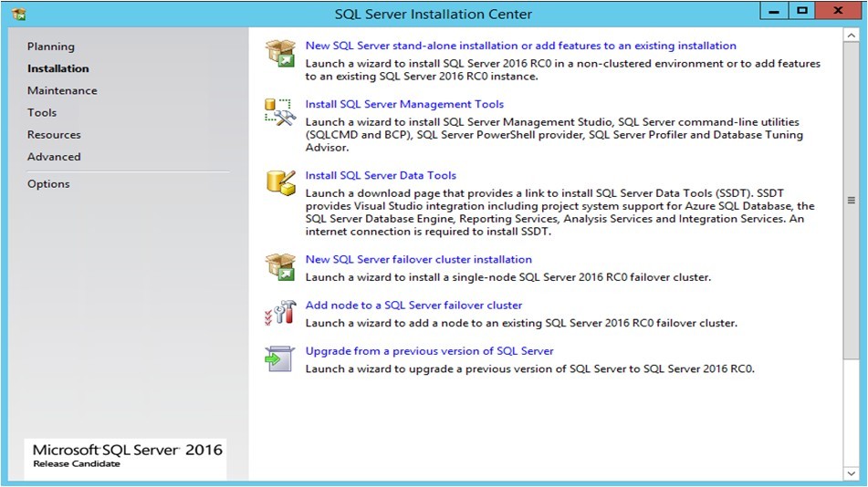The width and height of the screenshot is (868, 487).
Task: Click the Upgrade from previous version icon
Action: click(280, 358)
